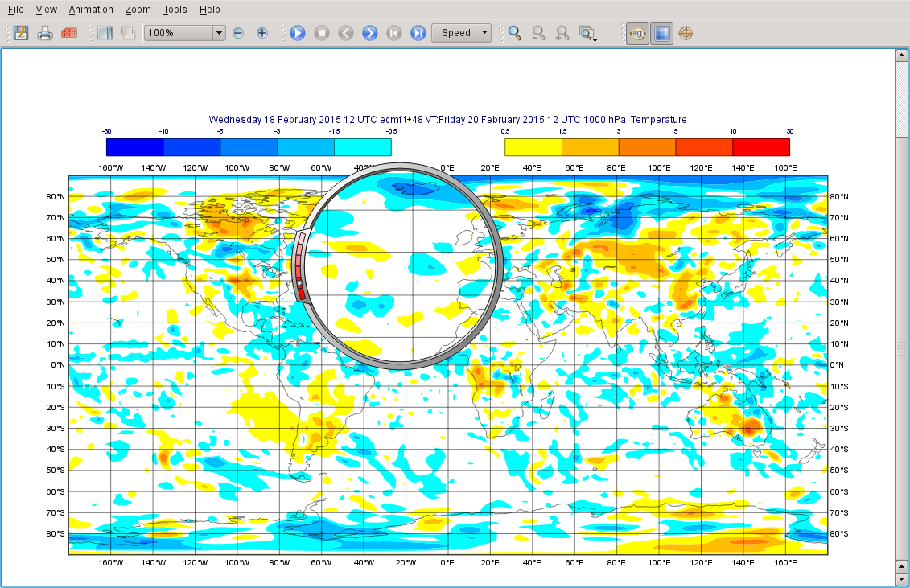Open the Tools menu
Viewport: 910px width, 588px height.
coord(175,10)
